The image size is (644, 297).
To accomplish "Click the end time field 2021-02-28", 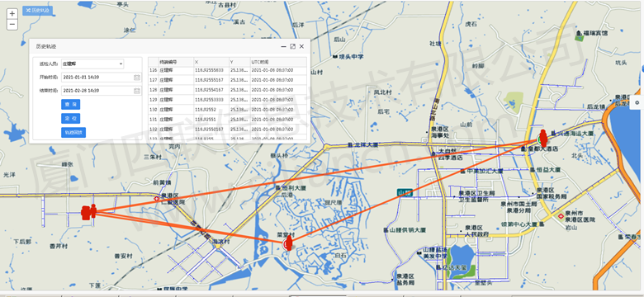I will [x=97, y=91].
